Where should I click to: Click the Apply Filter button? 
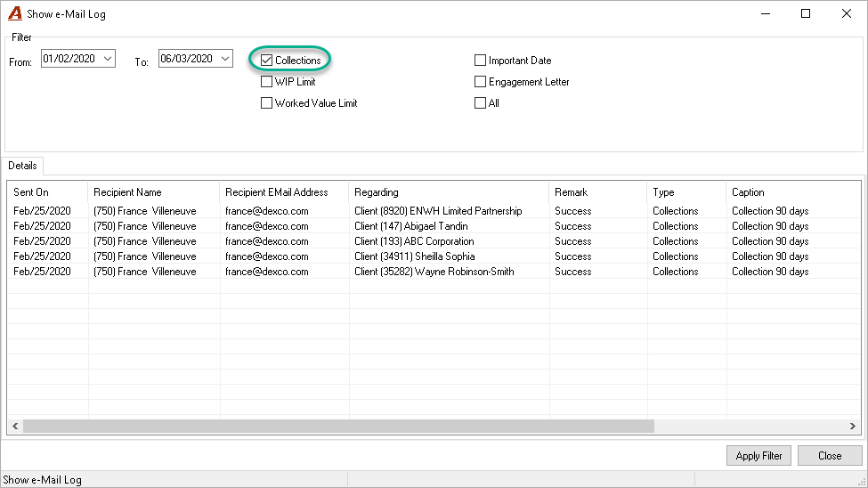pos(758,456)
